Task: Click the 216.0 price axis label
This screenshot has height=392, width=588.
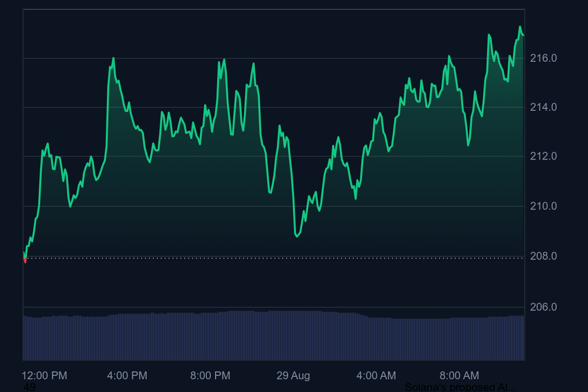Action: click(x=543, y=58)
